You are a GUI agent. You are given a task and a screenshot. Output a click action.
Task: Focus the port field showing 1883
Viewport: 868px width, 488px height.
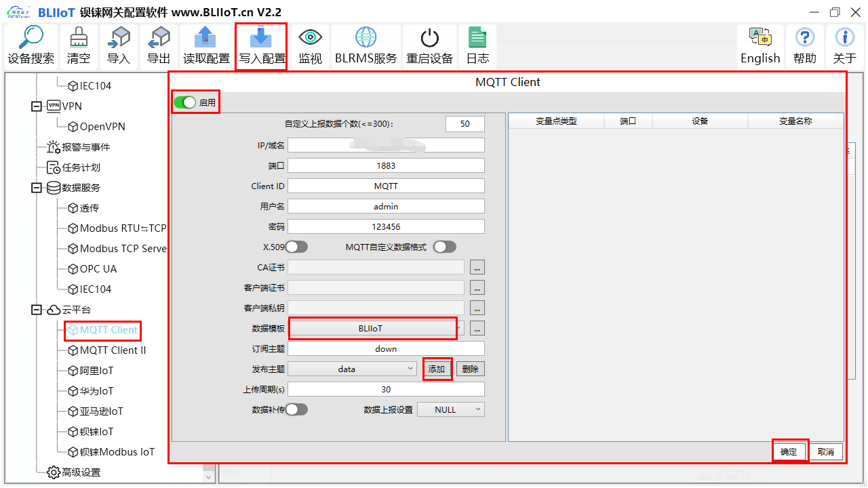(x=387, y=165)
